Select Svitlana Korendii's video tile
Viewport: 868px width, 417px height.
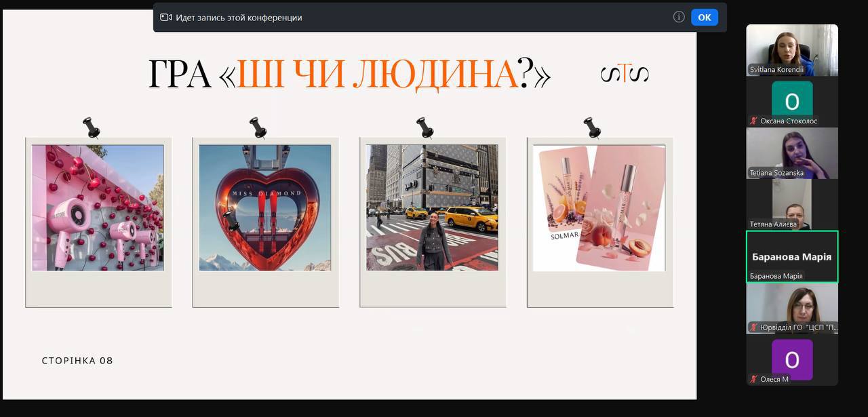(x=792, y=50)
